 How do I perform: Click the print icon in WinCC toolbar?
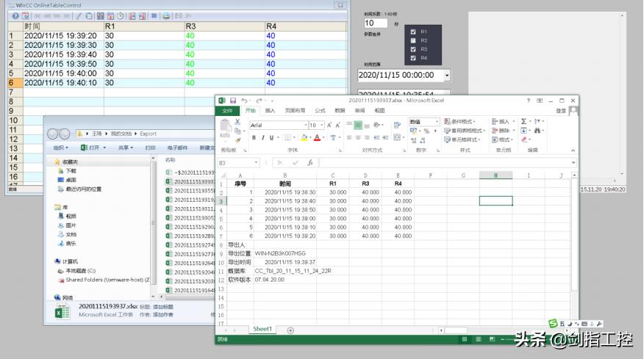pos(166,16)
